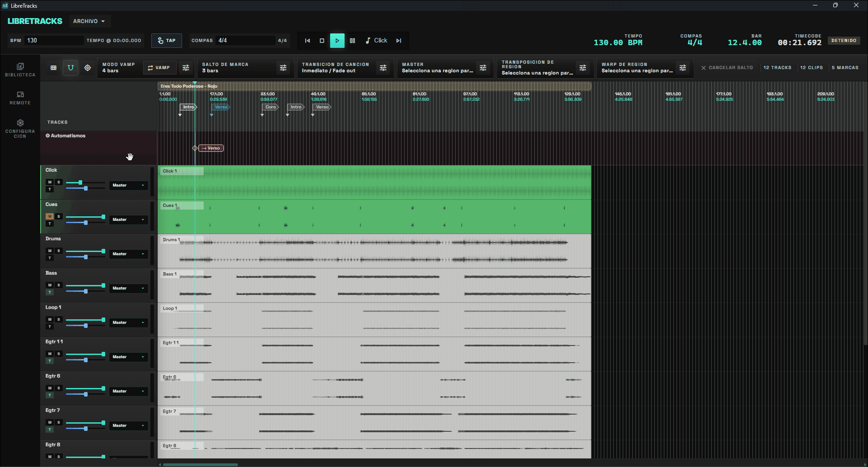Open Warp de Region settings sliders

coord(683,68)
